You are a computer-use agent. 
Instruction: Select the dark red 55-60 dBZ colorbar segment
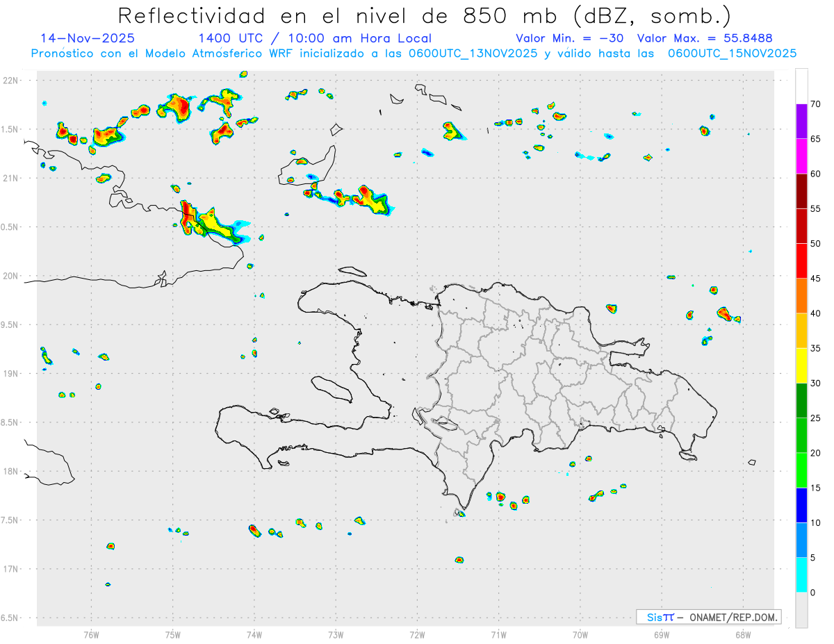point(801,191)
